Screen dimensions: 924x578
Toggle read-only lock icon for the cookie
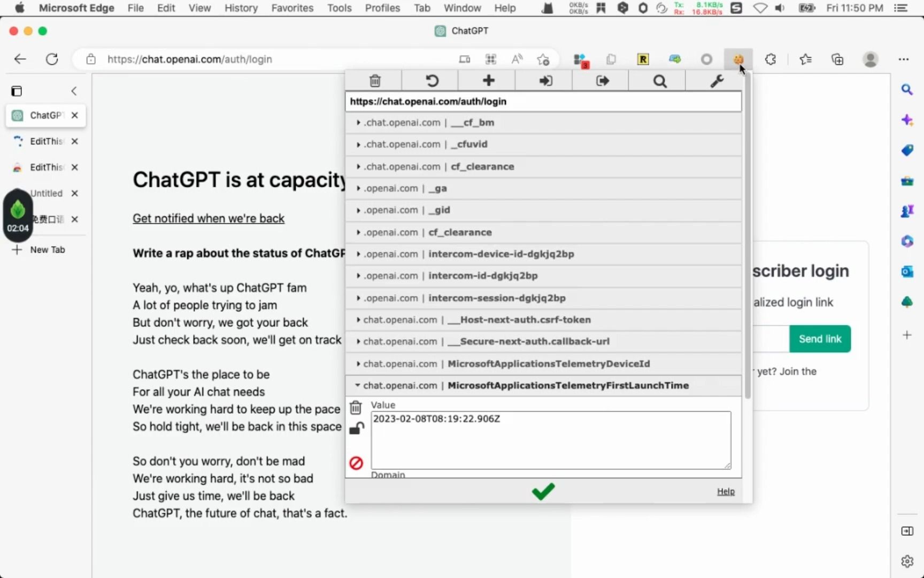click(x=356, y=429)
